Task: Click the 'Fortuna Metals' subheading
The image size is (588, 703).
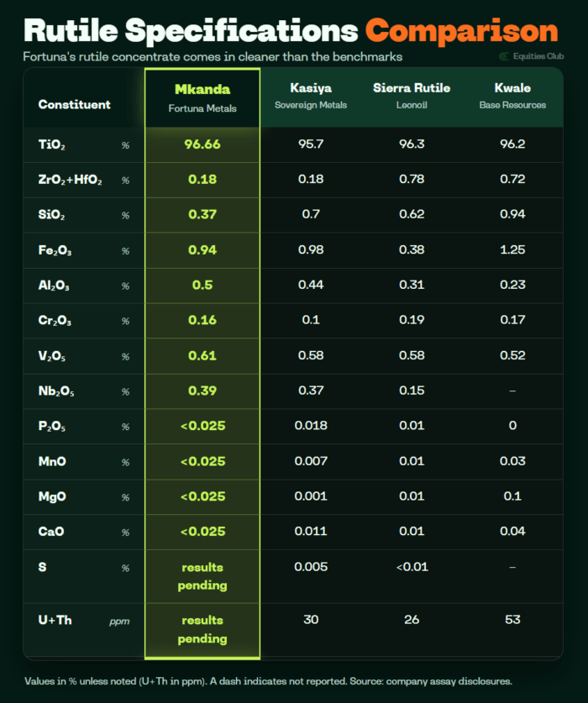Action: point(202,108)
